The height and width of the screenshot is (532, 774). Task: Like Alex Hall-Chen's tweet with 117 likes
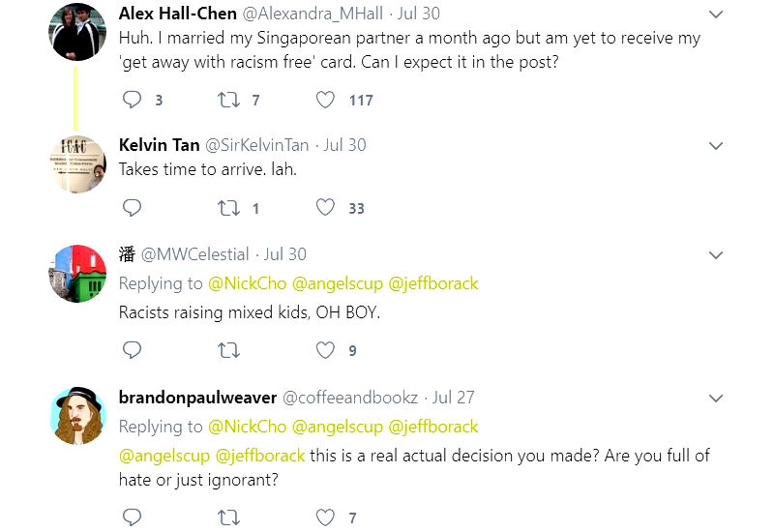[326, 100]
